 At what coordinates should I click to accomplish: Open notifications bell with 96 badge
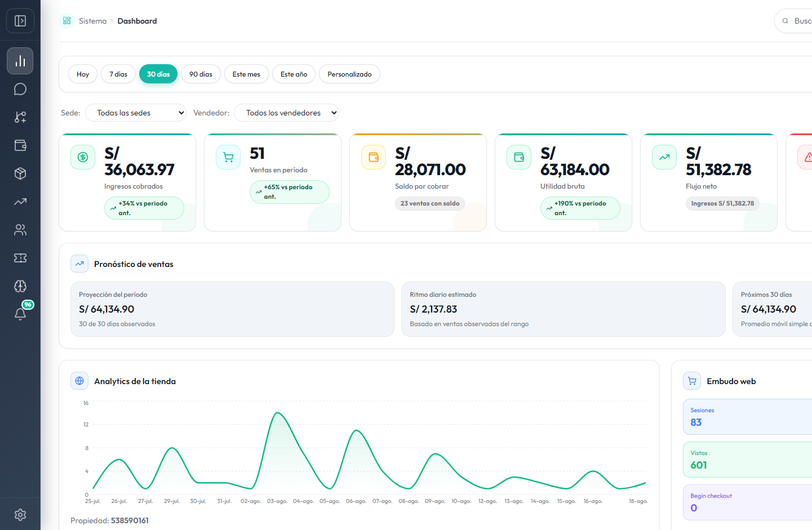[20, 314]
